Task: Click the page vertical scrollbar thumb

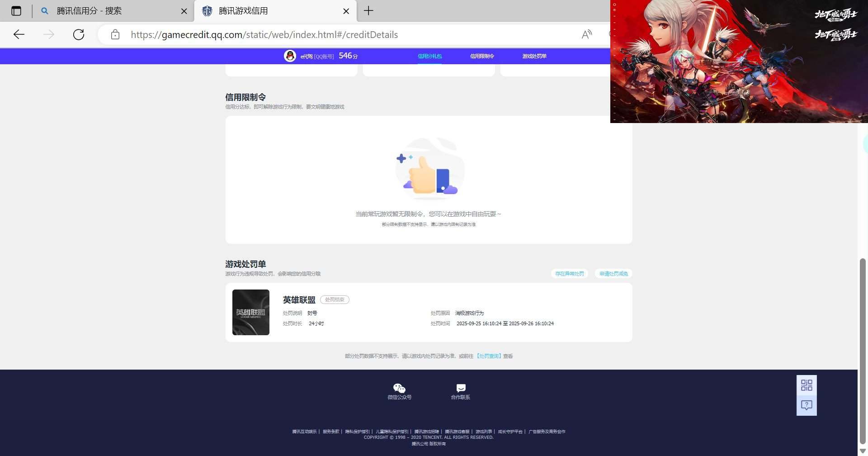Action: click(863, 351)
